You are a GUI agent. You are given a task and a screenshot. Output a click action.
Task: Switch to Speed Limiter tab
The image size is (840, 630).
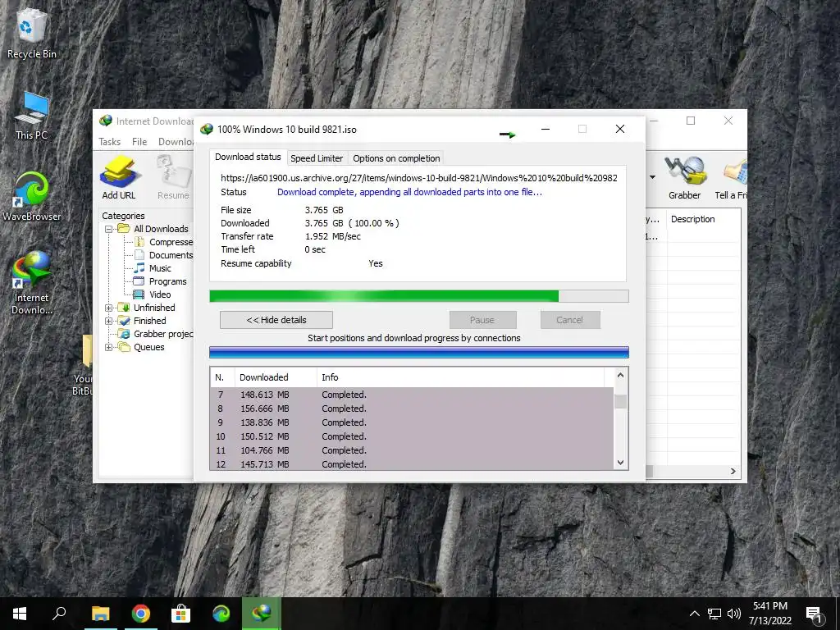[317, 158]
